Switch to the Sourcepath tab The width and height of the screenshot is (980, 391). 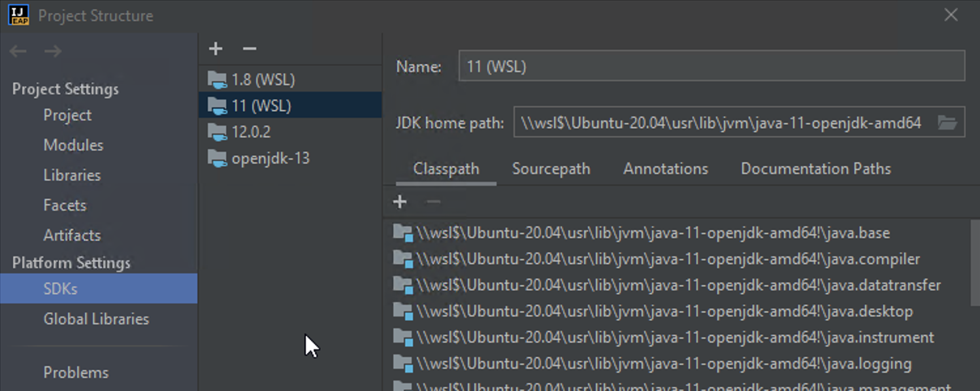[551, 169]
